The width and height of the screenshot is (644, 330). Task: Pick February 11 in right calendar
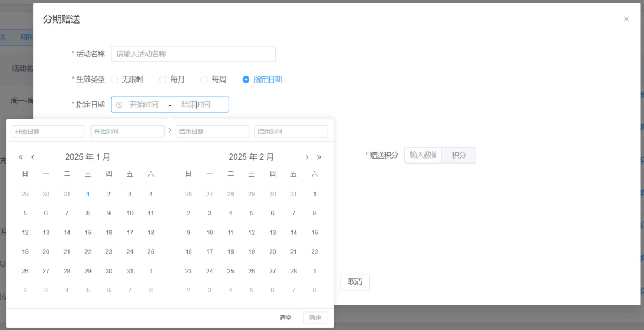(230, 233)
